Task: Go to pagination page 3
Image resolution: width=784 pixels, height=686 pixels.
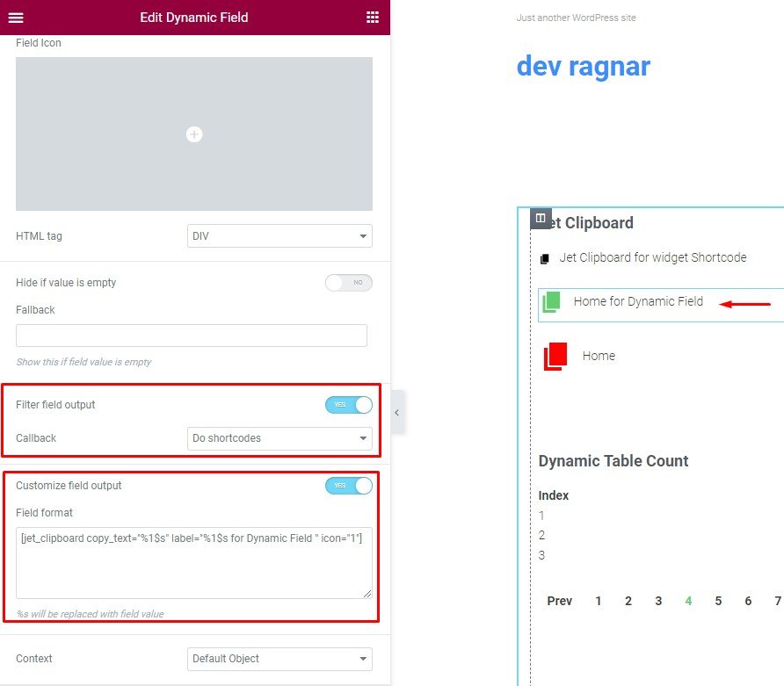Action: [658, 601]
